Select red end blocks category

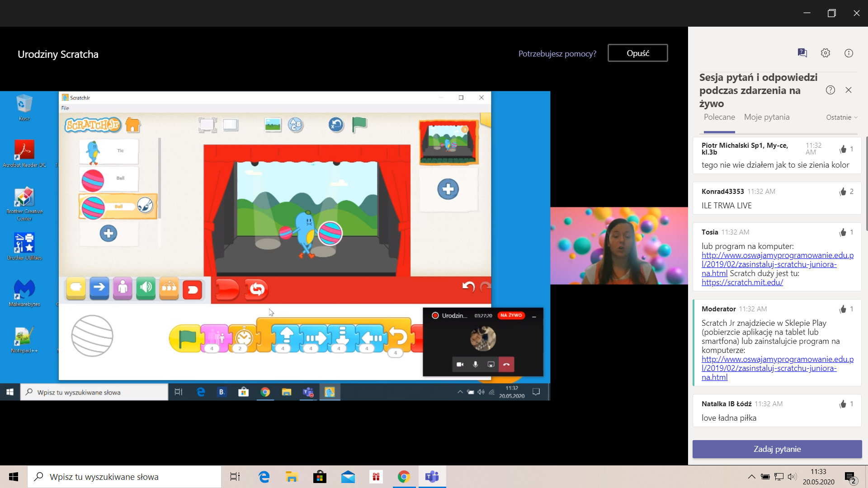click(193, 289)
